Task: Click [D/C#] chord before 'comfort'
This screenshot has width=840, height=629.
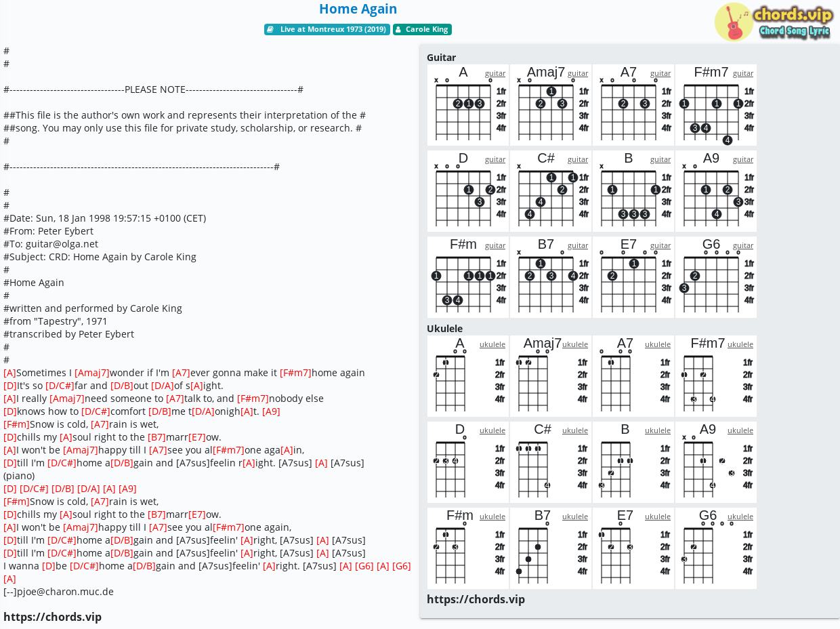Action: tap(96, 411)
